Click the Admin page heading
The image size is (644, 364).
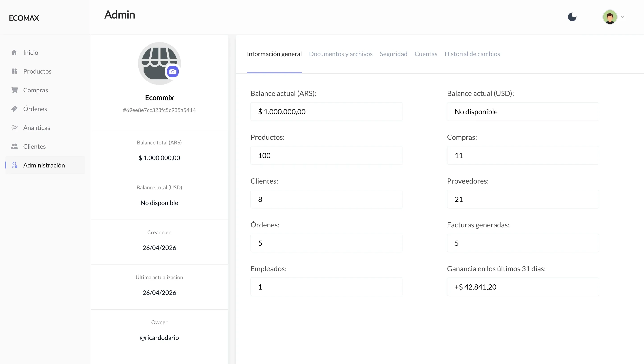120,15
